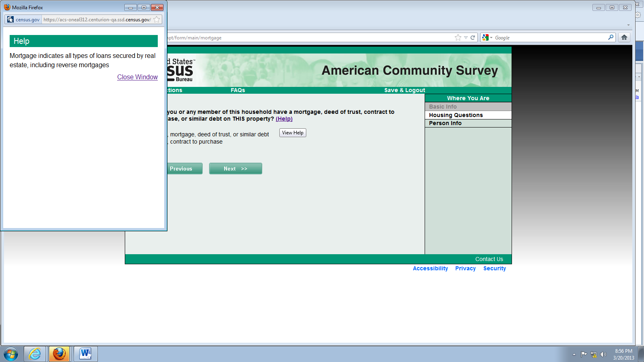Open the FAQs menu item
644x362 pixels.
point(238,90)
